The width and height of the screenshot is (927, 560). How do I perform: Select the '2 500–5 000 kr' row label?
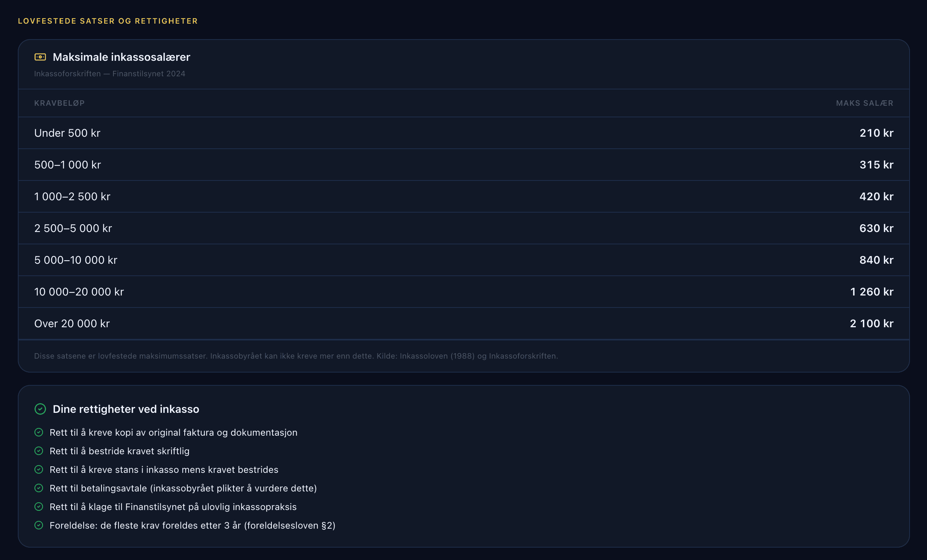coord(73,228)
